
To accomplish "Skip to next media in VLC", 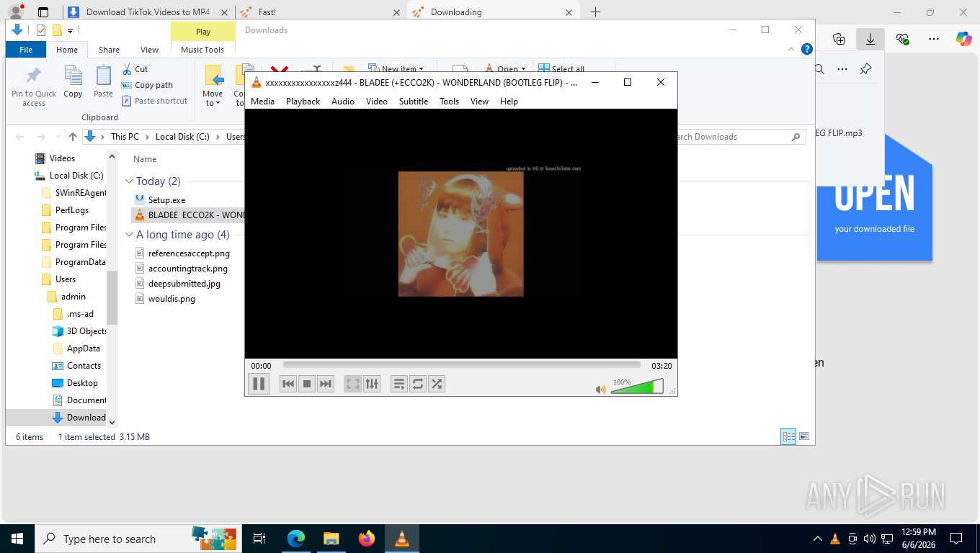I will coord(326,384).
